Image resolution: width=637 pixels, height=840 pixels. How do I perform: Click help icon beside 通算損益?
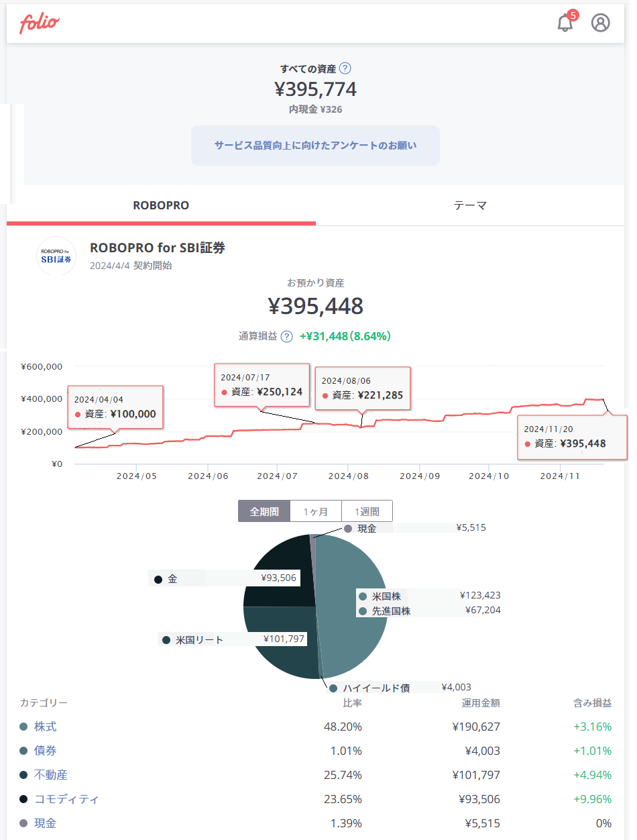(x=286, y=337)
